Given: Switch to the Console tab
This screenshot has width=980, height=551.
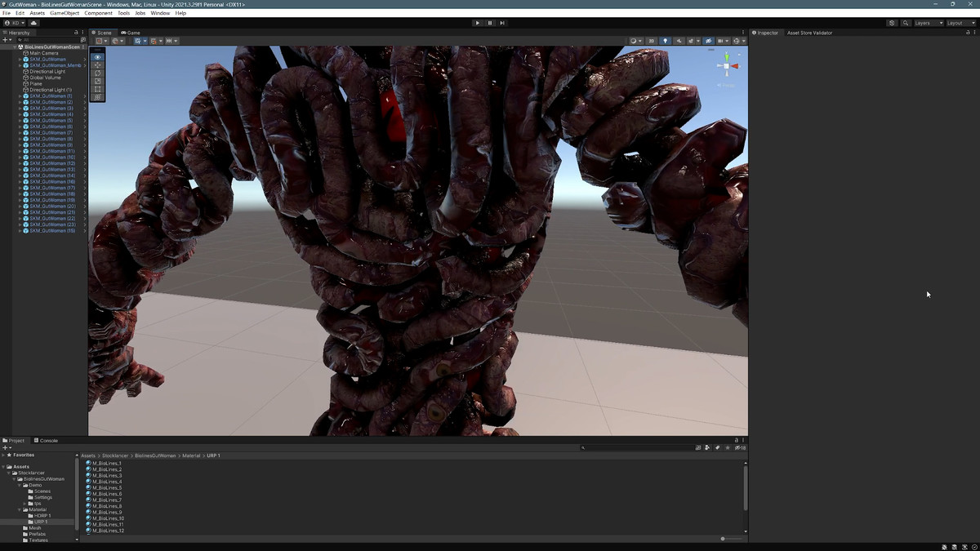Looking at the screenshot, I should [x=48, y=441].
